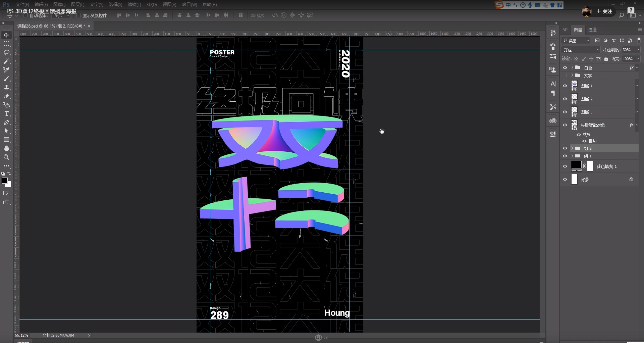Show the 文字 group layer

coord(565,76)
